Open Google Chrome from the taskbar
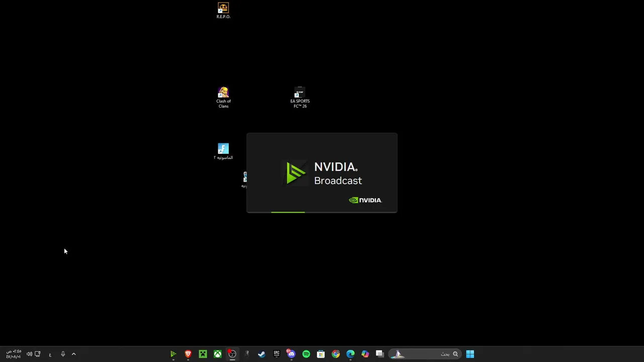The height and width of the screenshot is (362, 644). pos(336,354)
